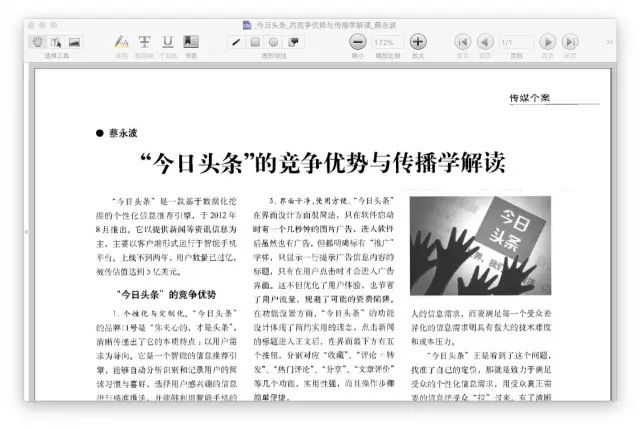Select the rectangle shape tool
Screen dimensions: 640x429
point(256,42)
